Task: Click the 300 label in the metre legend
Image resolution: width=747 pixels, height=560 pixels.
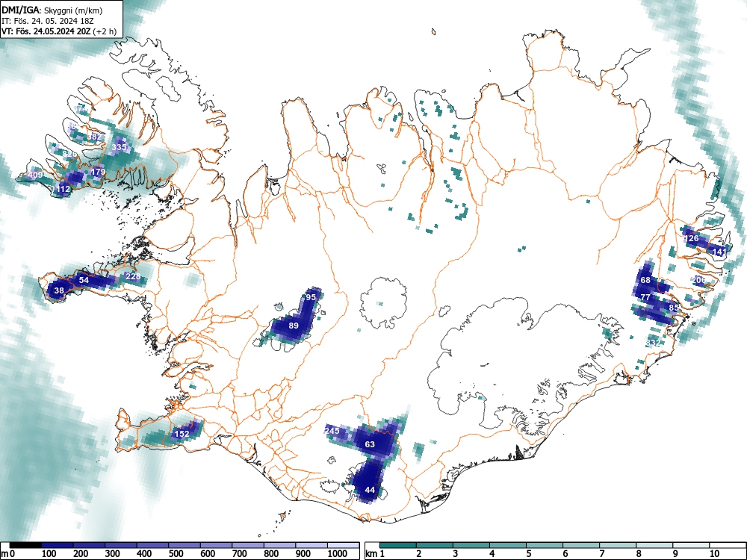Action: 113,554
